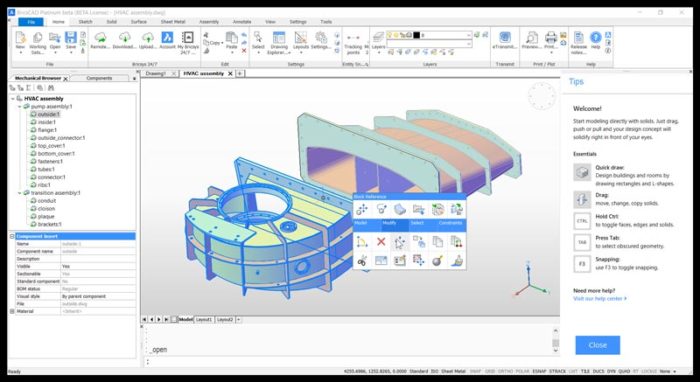Image resolution: width=700 pixels, height=382 pixels.
Task: Click the Upload cloud icon
Action: click(x=147, y=37)
